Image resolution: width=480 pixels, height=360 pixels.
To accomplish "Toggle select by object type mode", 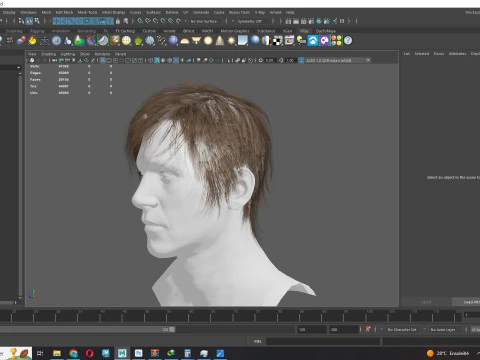I will coord(29,21).
